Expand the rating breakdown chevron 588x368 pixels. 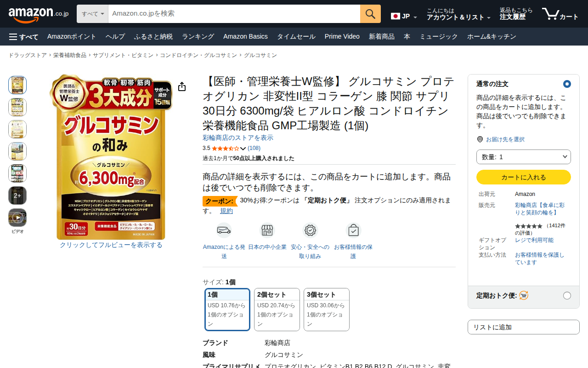click(x=243, y=149)
